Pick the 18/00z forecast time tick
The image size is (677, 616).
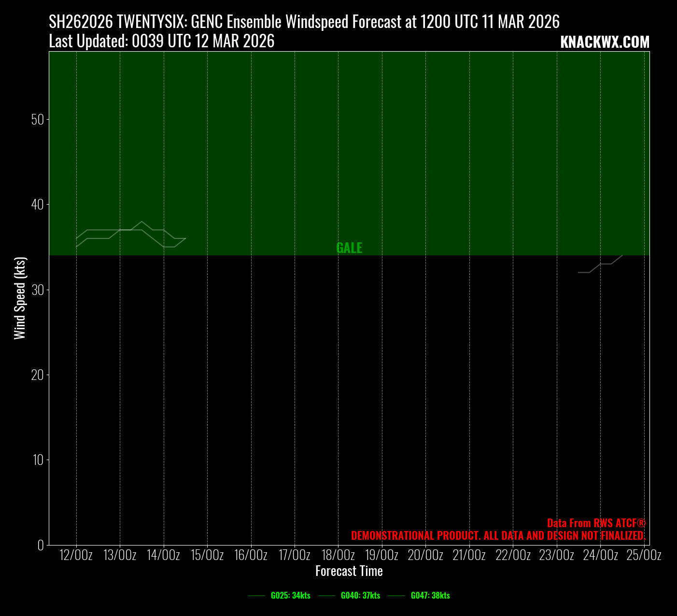[338, 555]
